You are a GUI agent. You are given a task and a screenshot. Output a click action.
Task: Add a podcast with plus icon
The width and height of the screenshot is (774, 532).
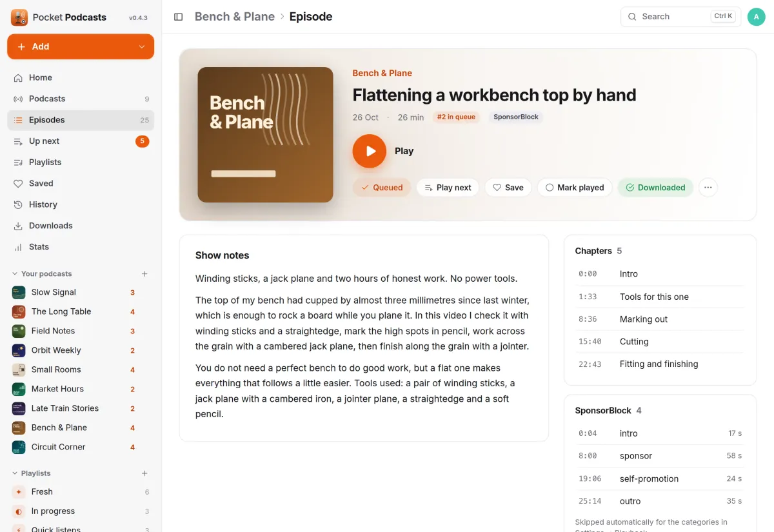tap(144, 274)
